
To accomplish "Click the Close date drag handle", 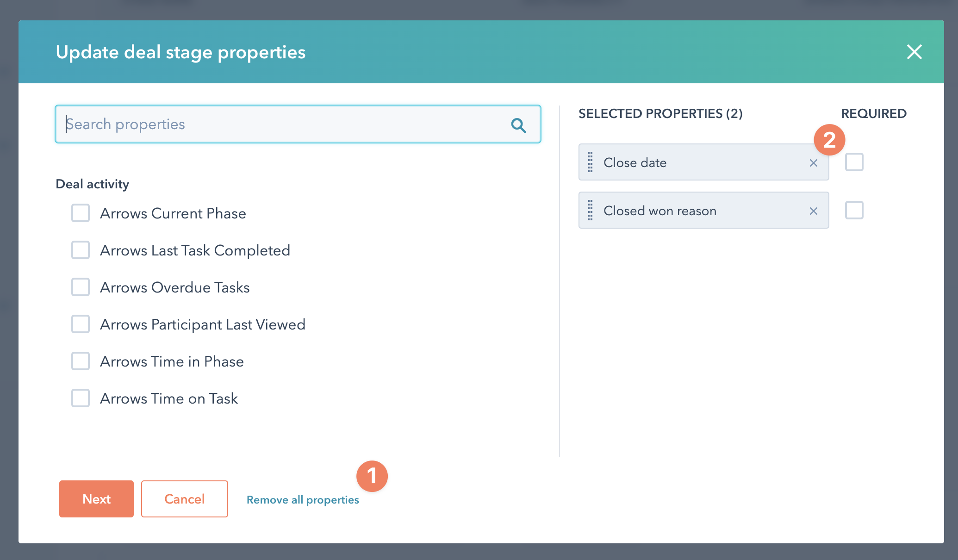I will click(x=590, y=162).
